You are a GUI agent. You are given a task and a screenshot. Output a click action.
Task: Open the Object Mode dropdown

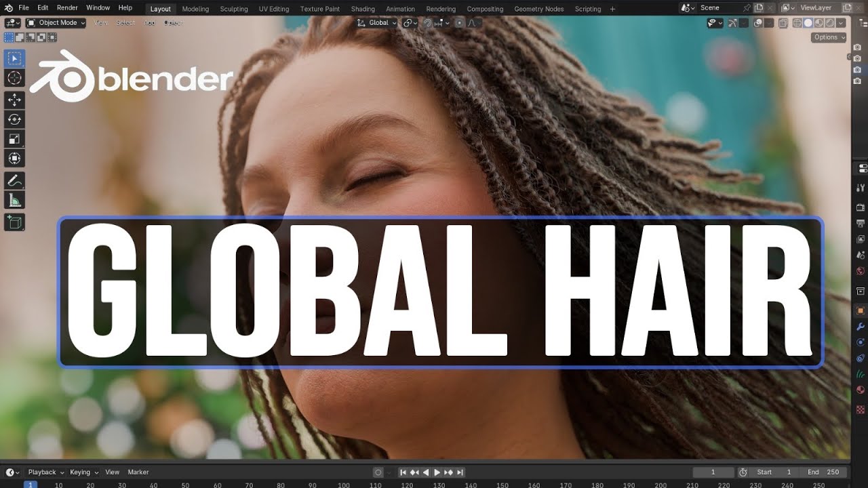coord(56,22)
